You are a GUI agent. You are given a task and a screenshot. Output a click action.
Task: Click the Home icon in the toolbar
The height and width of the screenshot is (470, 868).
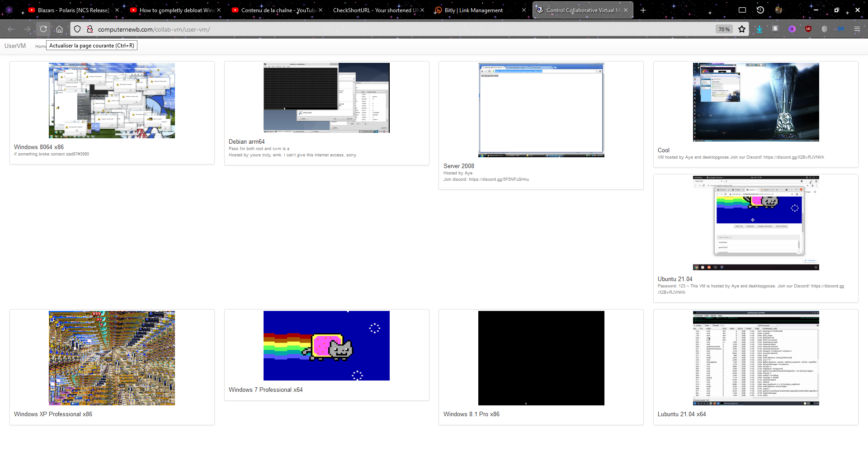point(59,29)
